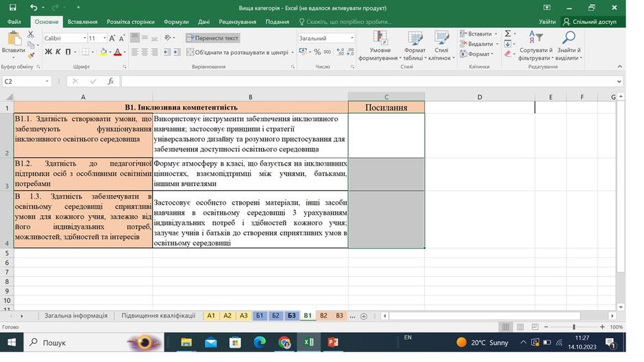The height and width of the screenshot is (362, 644).
Task: Click the Формат cells button
Action: click(477, 54)
